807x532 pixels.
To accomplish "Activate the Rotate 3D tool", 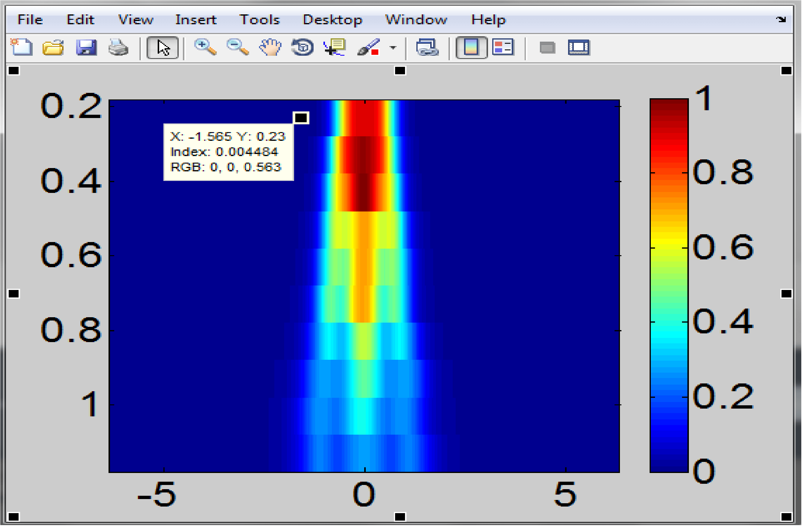I will pyautogui.click(x=302, y=48).
